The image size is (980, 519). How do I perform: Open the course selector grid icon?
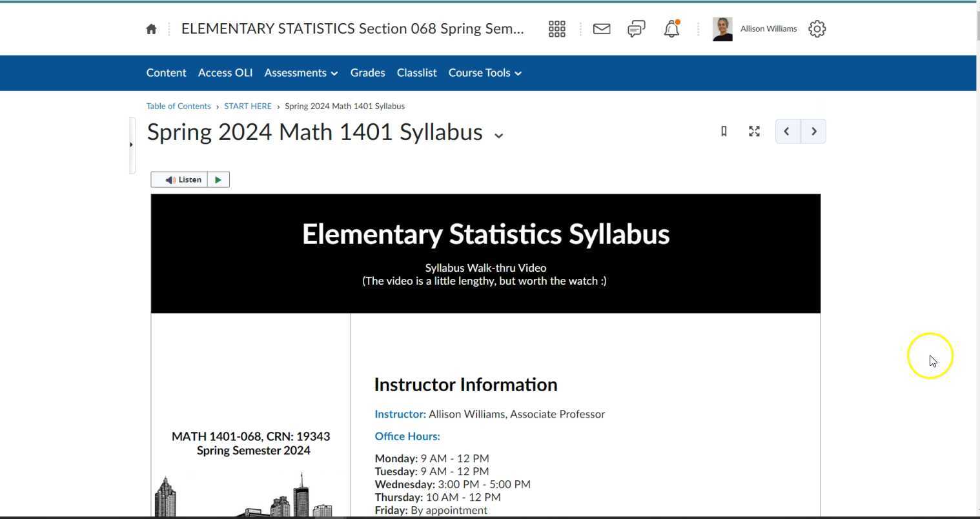point(556,28)
